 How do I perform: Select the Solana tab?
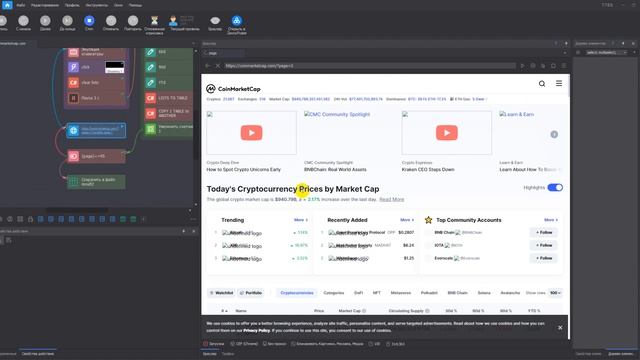(484, 293)
